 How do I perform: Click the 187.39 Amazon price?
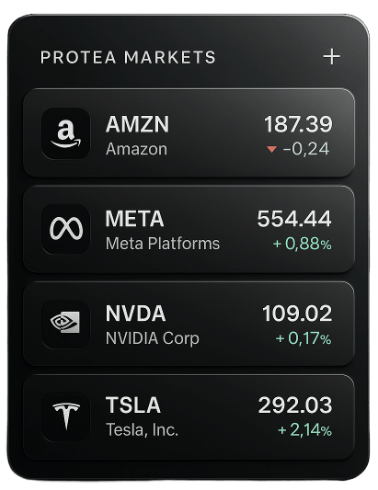298,124
